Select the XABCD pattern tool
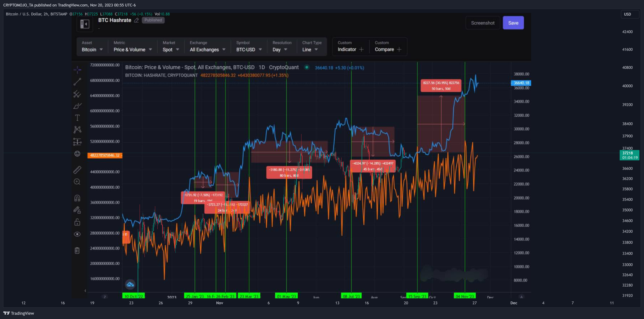This screenshot has width=644, height=319. 77,129
